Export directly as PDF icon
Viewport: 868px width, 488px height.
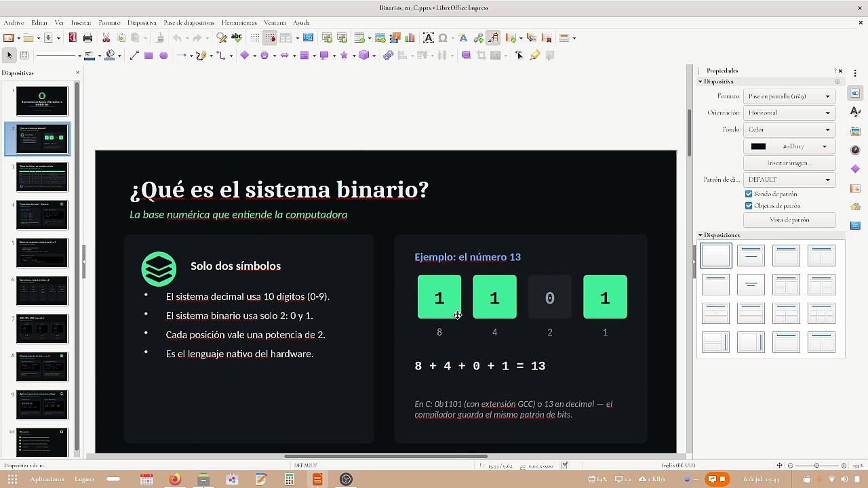73,38
